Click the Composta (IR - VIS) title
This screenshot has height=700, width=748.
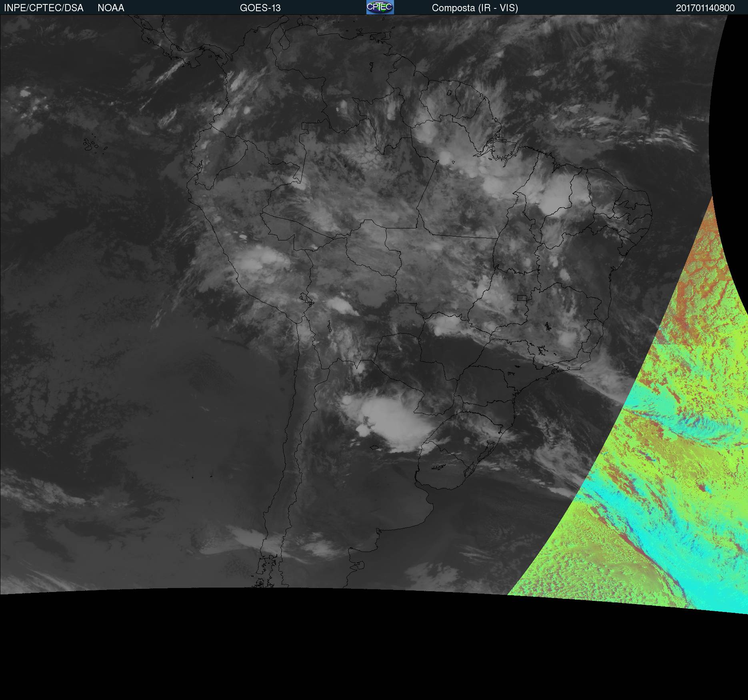pyautogui.click(x=475, y=8)
